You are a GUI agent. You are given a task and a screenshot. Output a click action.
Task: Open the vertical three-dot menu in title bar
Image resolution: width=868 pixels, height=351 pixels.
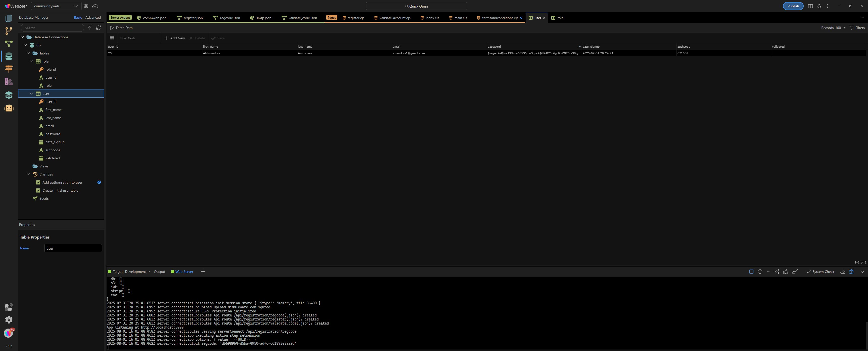(828, 6)
